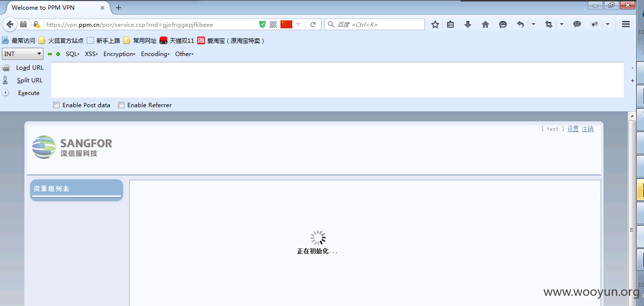Close the Welcome to PPM VPN tab
644x306 pixels.
(x=102, y=8)
